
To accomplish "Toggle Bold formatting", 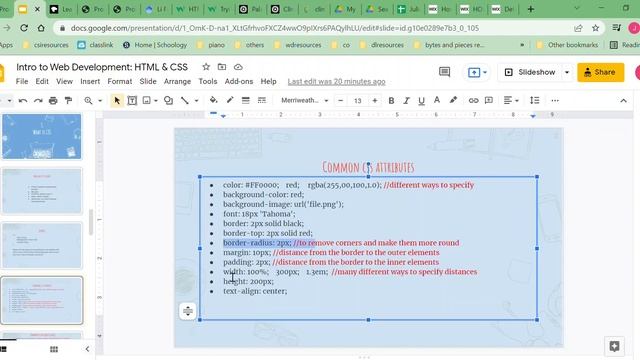I will (391, 100).
